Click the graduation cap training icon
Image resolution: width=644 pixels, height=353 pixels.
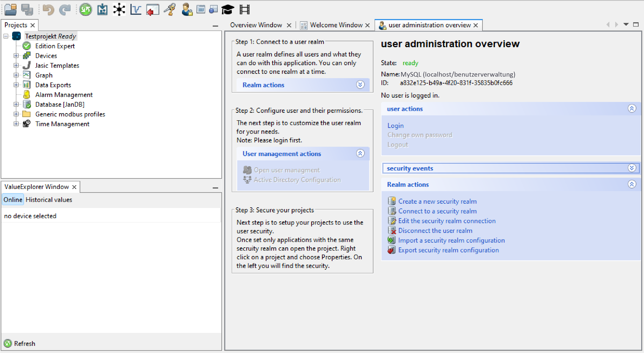[227, 10]
